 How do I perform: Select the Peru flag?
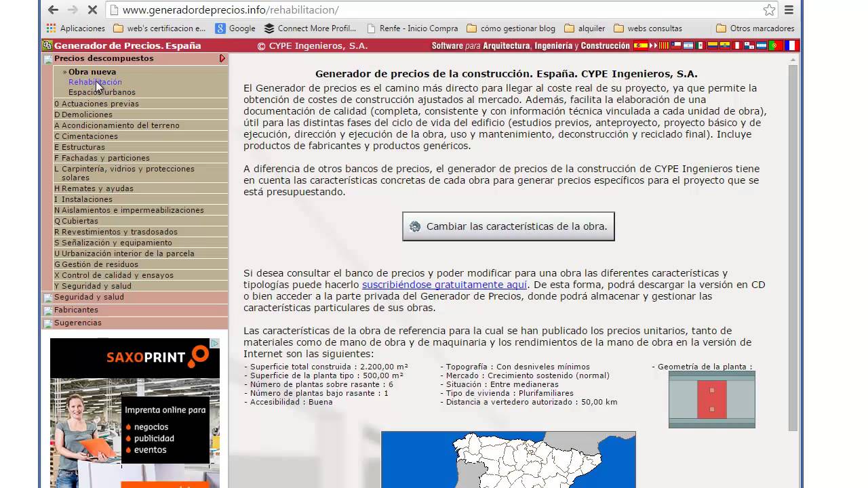pos(737,46)
